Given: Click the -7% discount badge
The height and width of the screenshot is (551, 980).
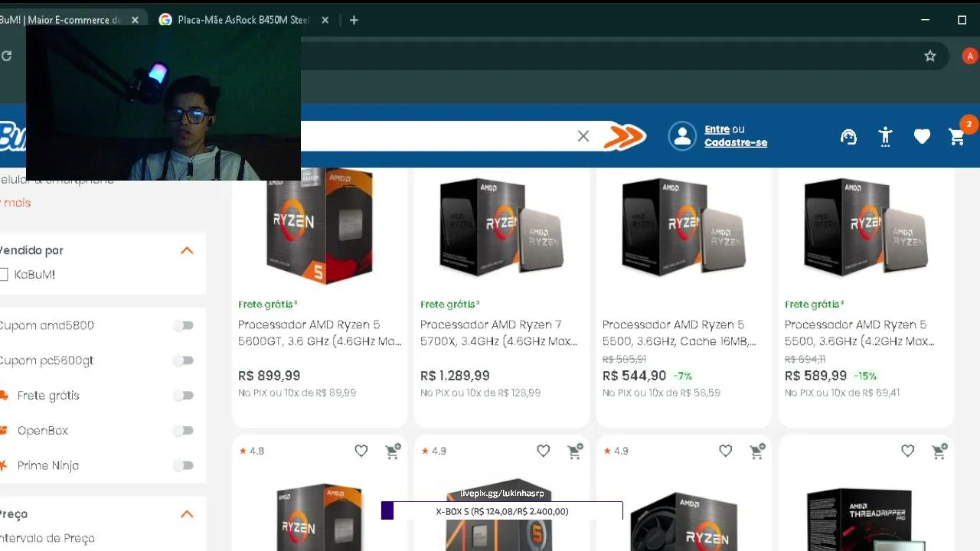Looking at the screenshot, I should (683, 377).
